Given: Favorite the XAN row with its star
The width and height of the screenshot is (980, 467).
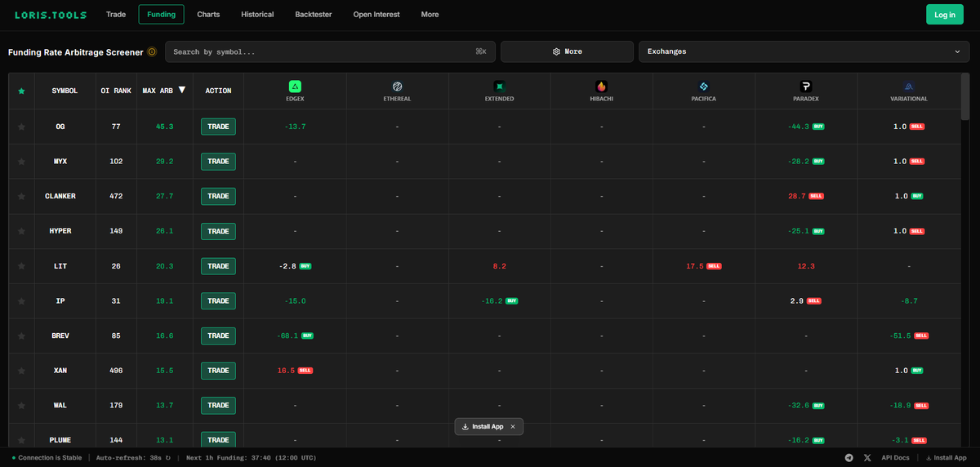Looking at the screenshot, I should pyautogui.click(x=21, y=371).
